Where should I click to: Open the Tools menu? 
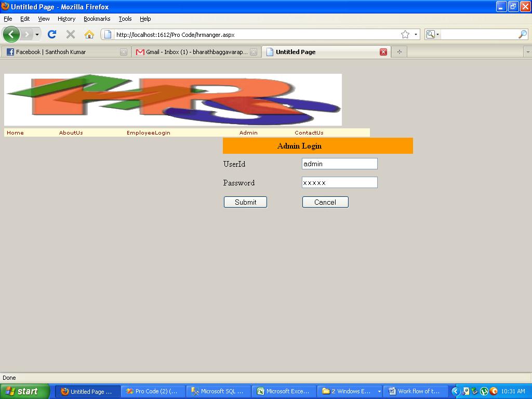coord(125,19)
